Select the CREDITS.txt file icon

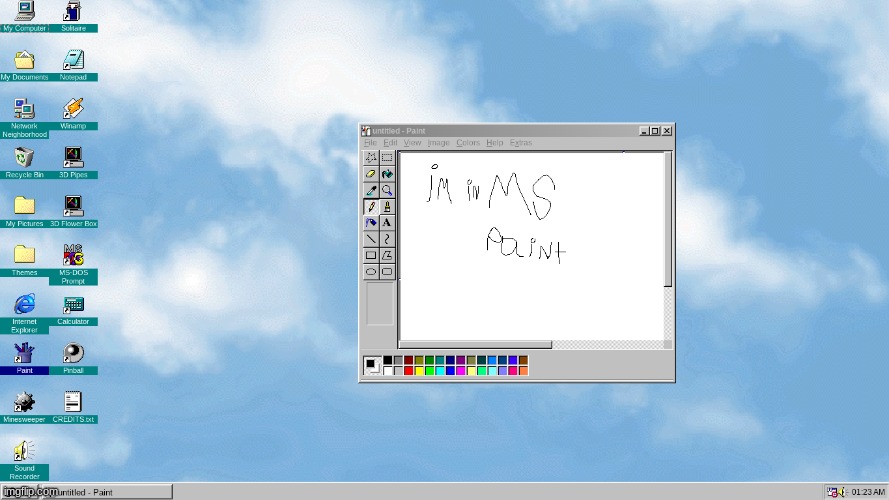click(x=73, y=407)
